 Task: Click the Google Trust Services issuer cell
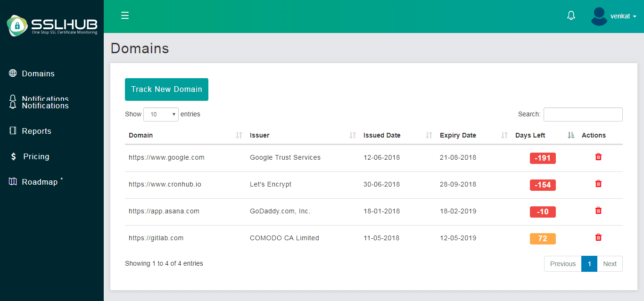[285, 158]
